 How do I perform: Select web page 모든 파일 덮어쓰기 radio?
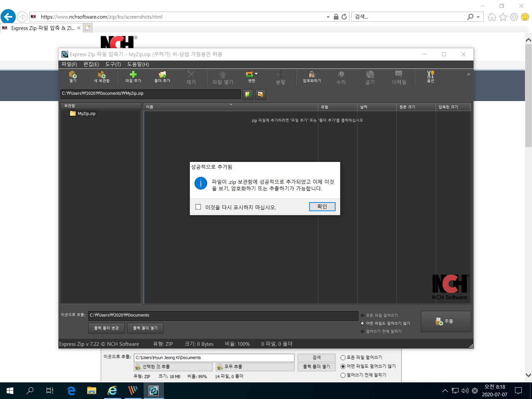(343, 358)
